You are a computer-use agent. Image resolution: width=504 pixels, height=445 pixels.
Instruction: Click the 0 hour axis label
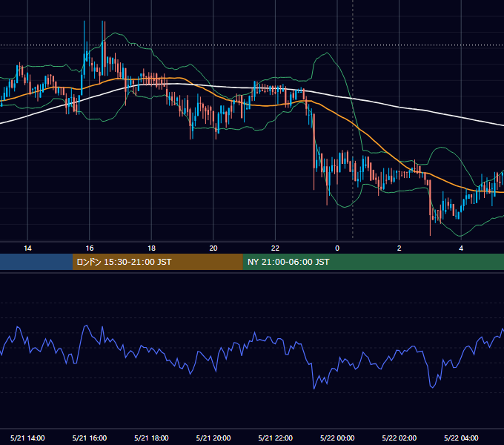[337, 248]
